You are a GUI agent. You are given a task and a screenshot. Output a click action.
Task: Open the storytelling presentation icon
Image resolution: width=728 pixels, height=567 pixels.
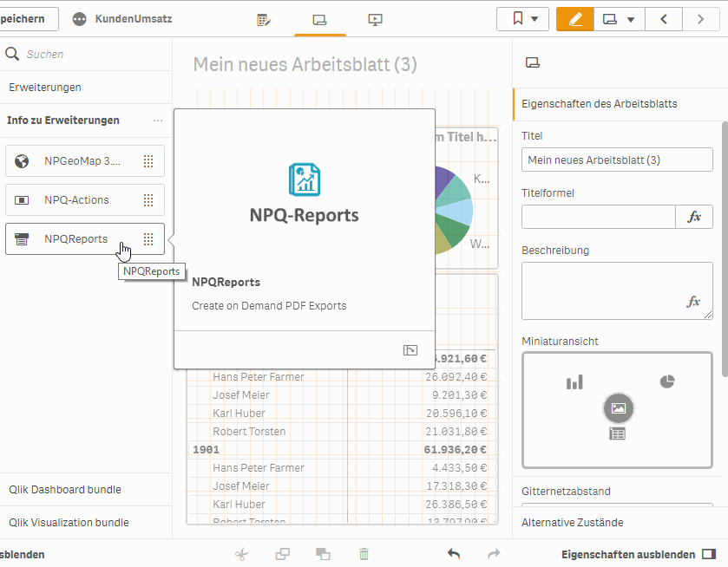(x=375, y=20)
